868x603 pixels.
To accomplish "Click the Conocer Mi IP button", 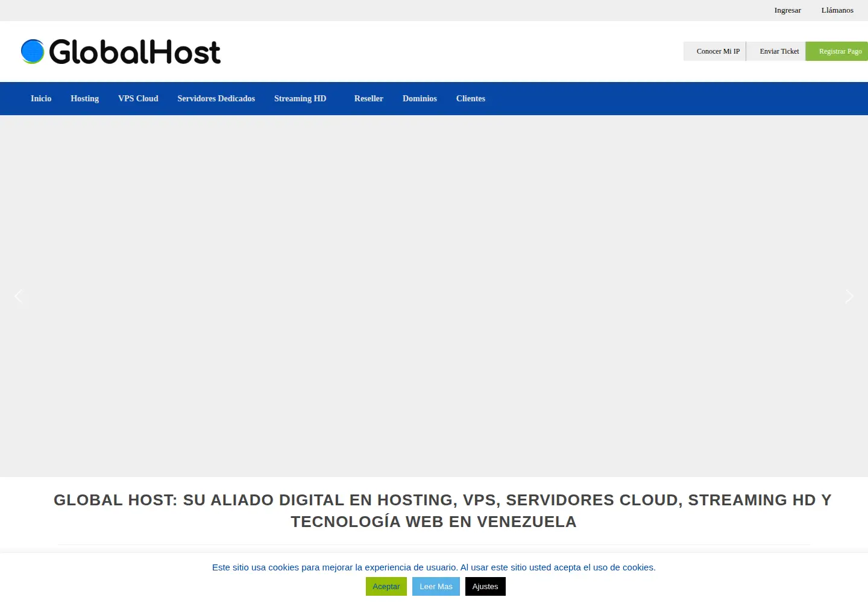I will click(715, 51).
